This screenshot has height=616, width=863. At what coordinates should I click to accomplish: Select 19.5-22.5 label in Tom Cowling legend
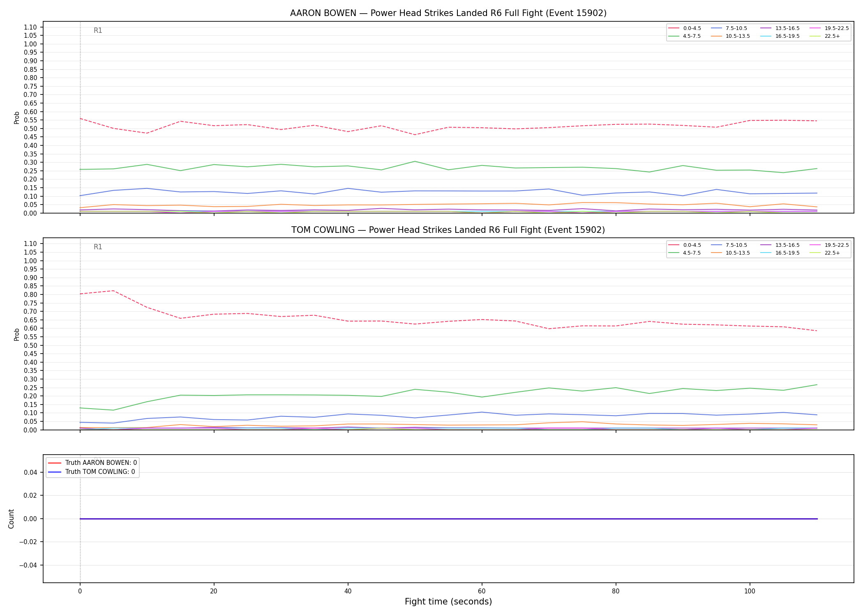(x=837, y=245)
